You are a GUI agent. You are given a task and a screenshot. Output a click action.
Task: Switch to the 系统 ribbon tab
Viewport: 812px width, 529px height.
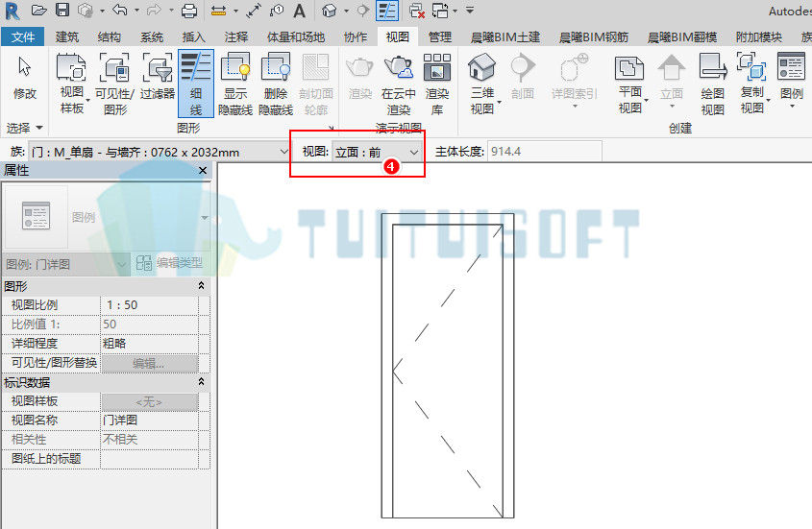[x=152, y=36]
